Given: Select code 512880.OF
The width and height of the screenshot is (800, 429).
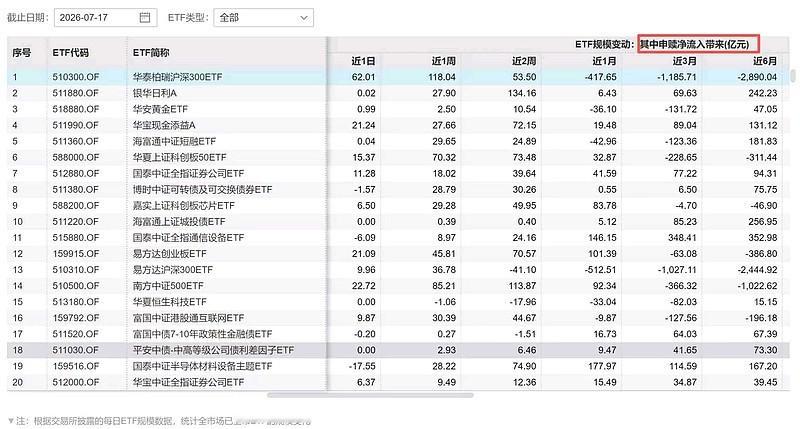Looking at the screenshot, I should (76, 173).
